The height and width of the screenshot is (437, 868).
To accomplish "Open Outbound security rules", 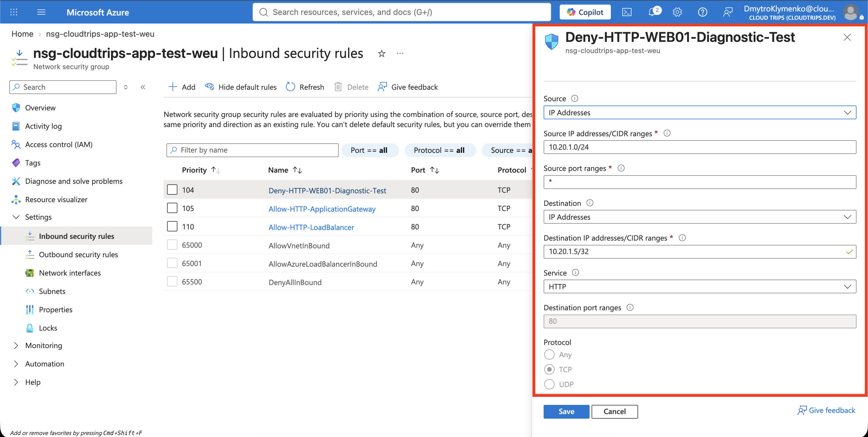I will 79,255.
